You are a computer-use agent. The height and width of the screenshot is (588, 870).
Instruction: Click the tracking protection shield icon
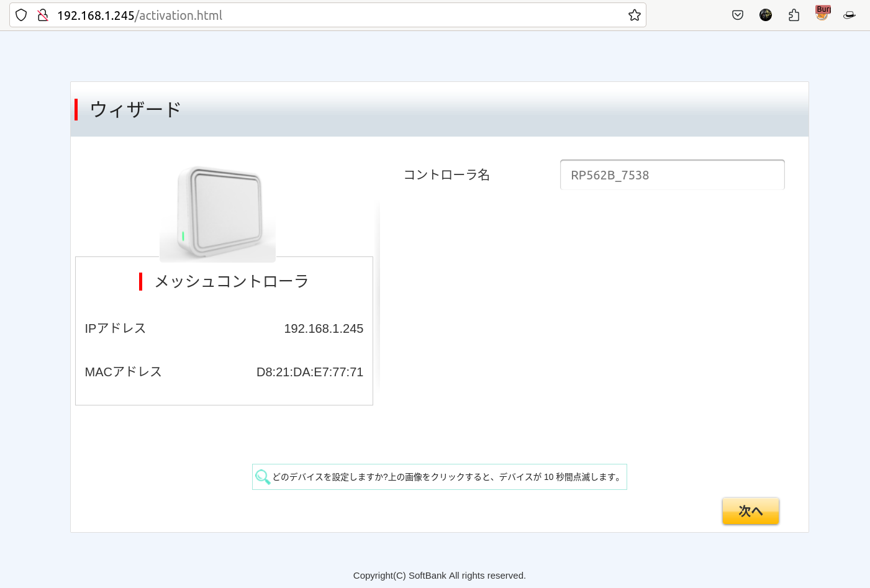21,16
